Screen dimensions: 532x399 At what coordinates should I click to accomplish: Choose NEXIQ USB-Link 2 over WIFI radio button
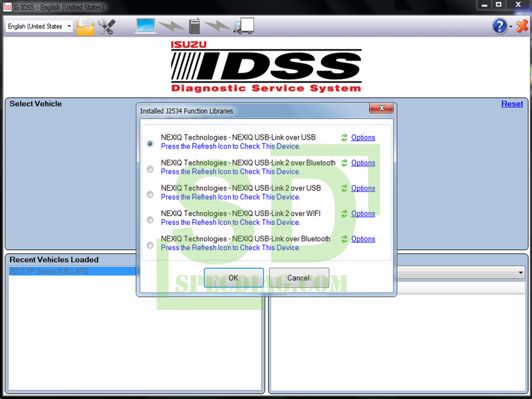click(150, 219)
